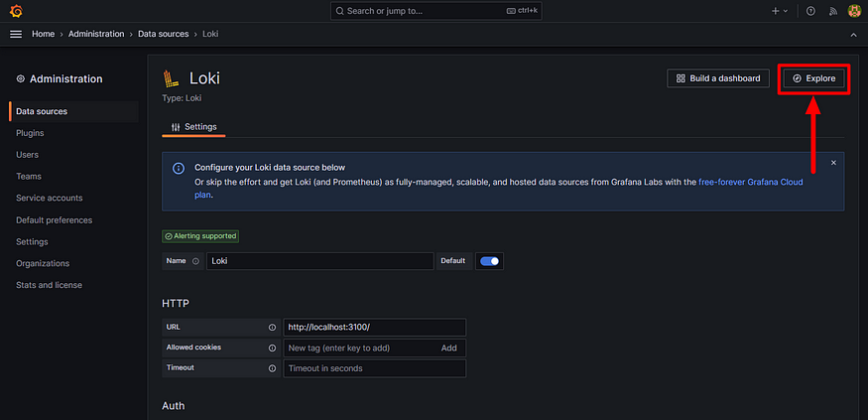Edit the Name field containing Loki
The height and width of the screenshot is (420, 868).
(x=320, y=261)
